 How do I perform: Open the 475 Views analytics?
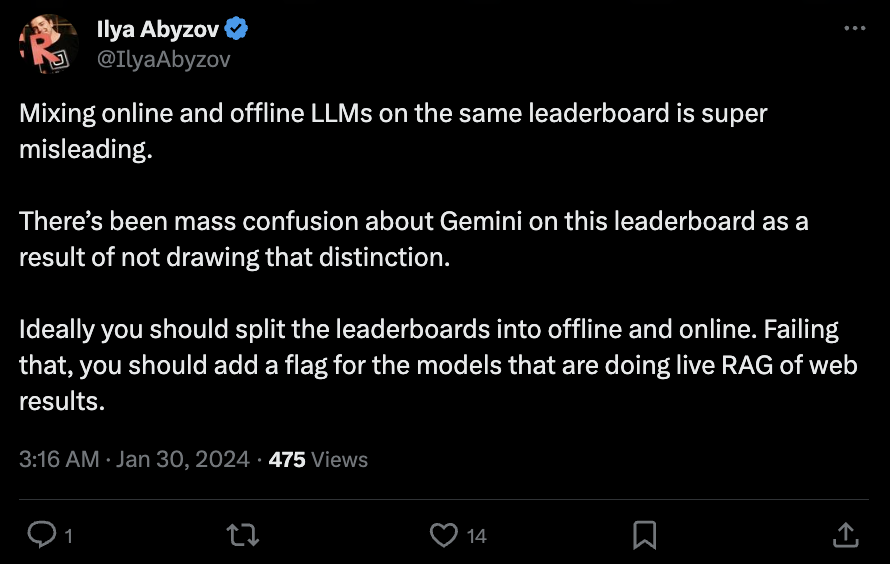(x=318, y=460)
